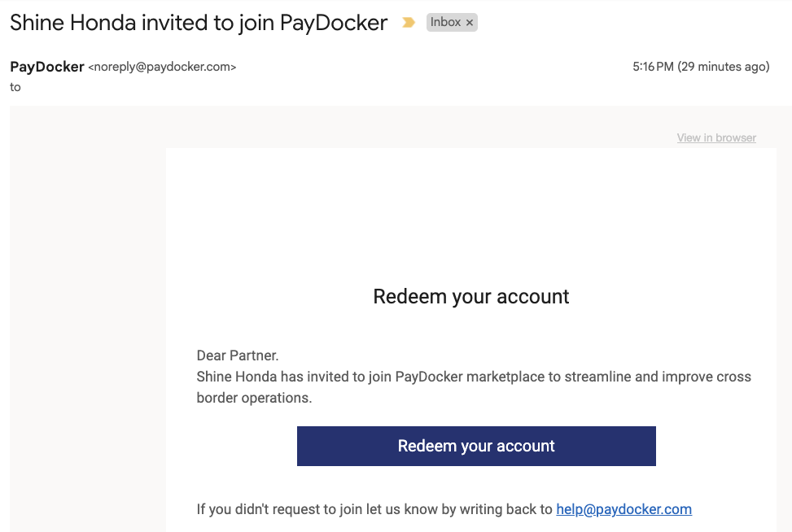Viewport: 792px width, 532px height.
Task: Click the yellow importance marker icon
Action: (x=408, y=22)
